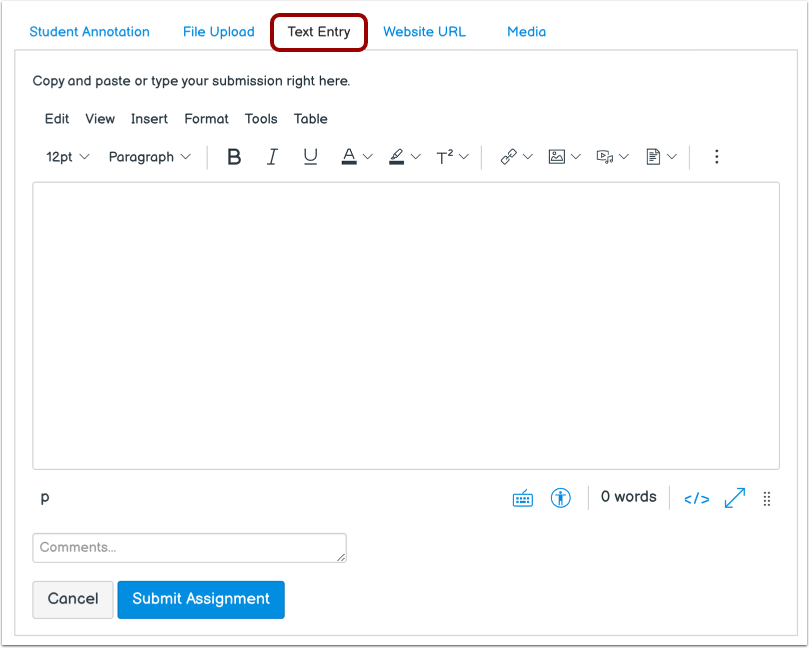Open the font size dropdown

pos(65,156)
